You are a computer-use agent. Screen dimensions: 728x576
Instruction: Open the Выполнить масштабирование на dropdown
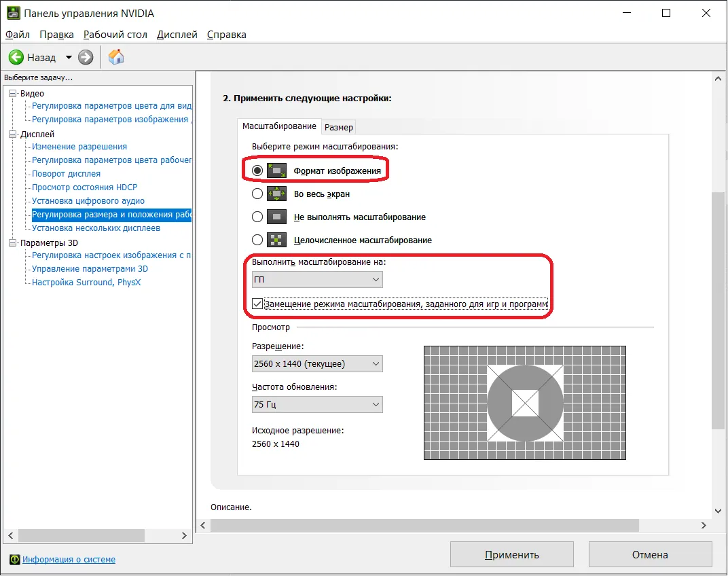(x=318, y=280)
